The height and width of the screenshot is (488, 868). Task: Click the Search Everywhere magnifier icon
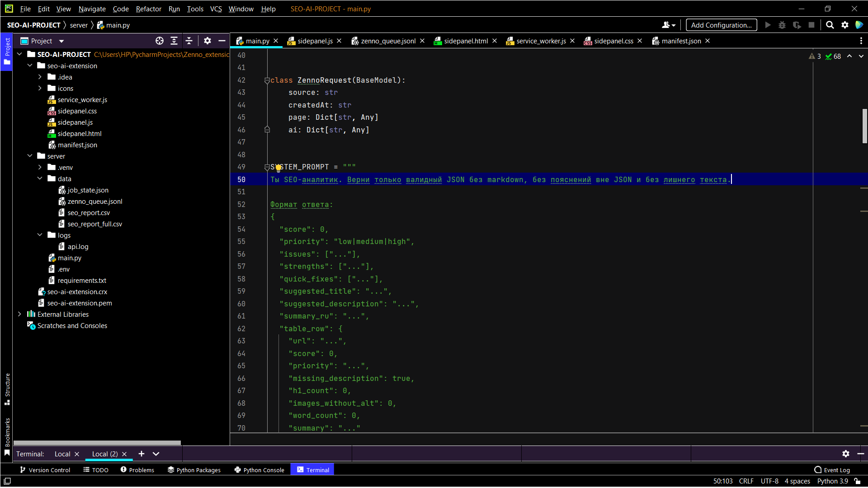[830, 25]
